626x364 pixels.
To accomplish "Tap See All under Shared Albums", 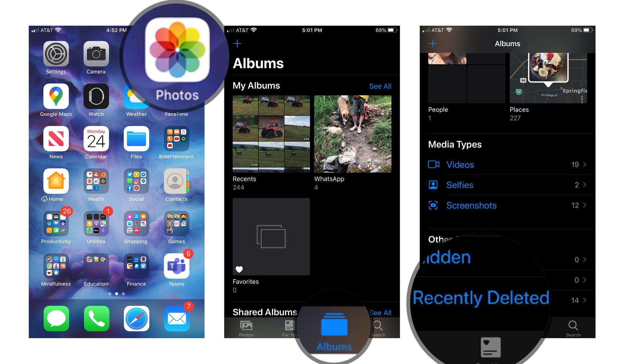I will [x=380, y=312].
